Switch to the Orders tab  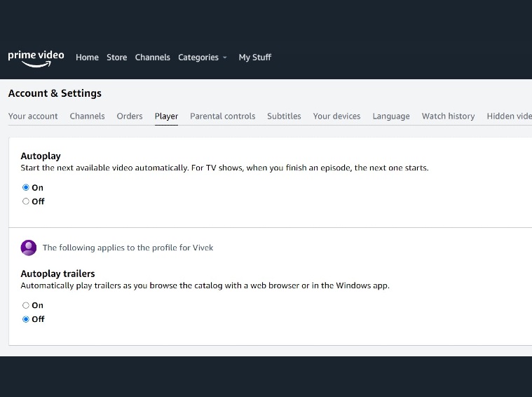(130, 116)
